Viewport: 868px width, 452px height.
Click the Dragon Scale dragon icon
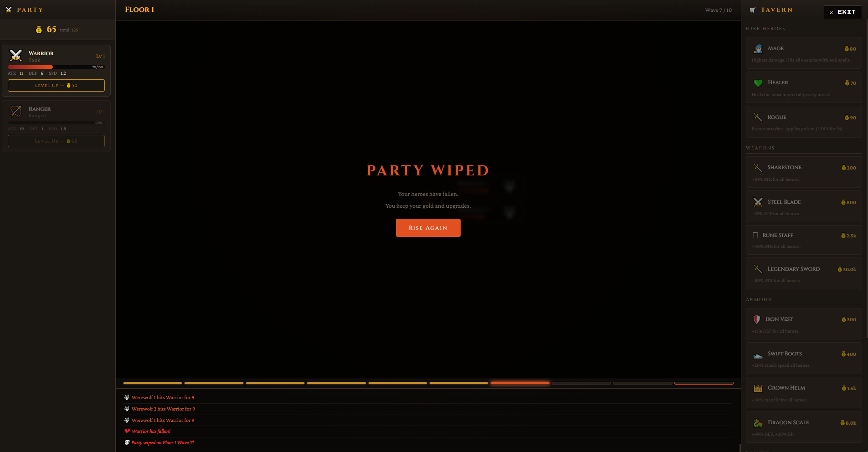758,423
